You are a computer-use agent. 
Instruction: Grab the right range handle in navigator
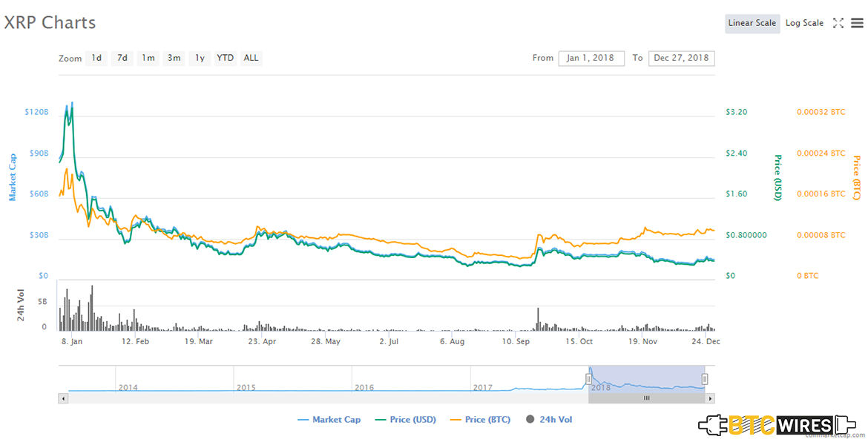coord(705,379)
